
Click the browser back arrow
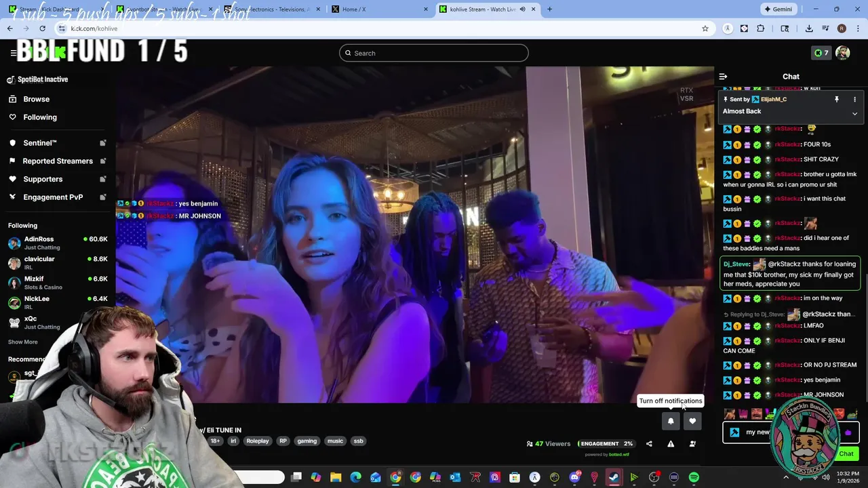point(9,28)
